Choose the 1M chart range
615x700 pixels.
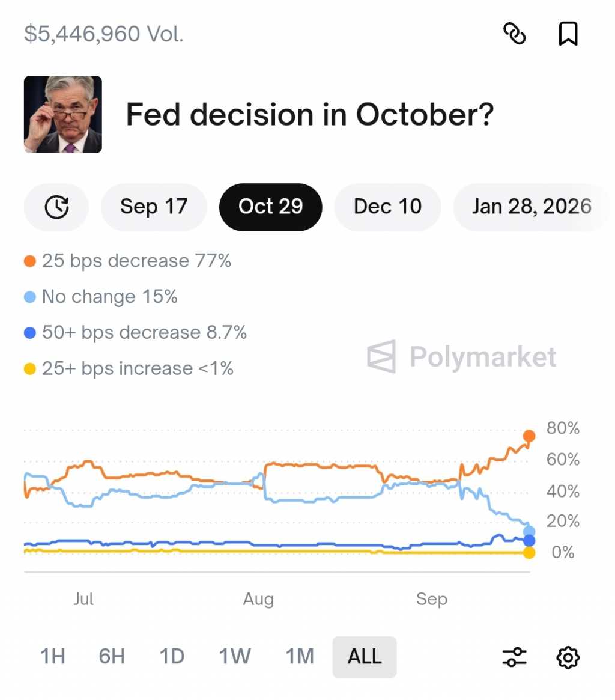[300, 656]
